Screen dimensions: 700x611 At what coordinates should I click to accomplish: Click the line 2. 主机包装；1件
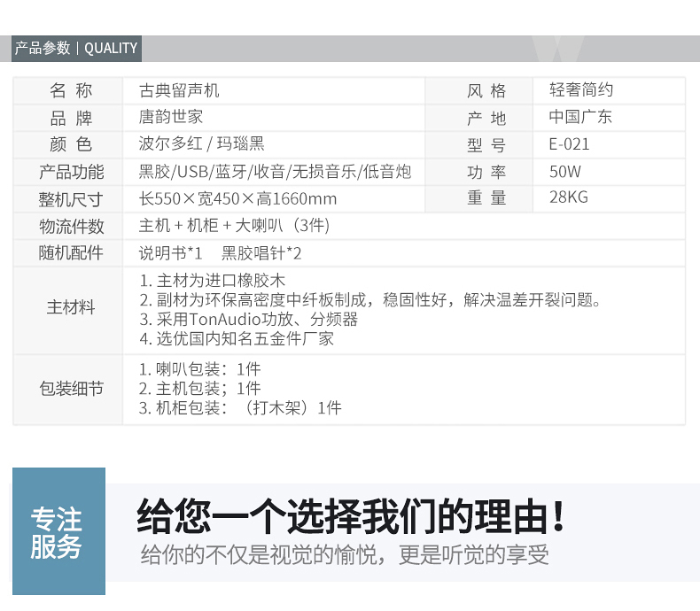tap(199, 389)
